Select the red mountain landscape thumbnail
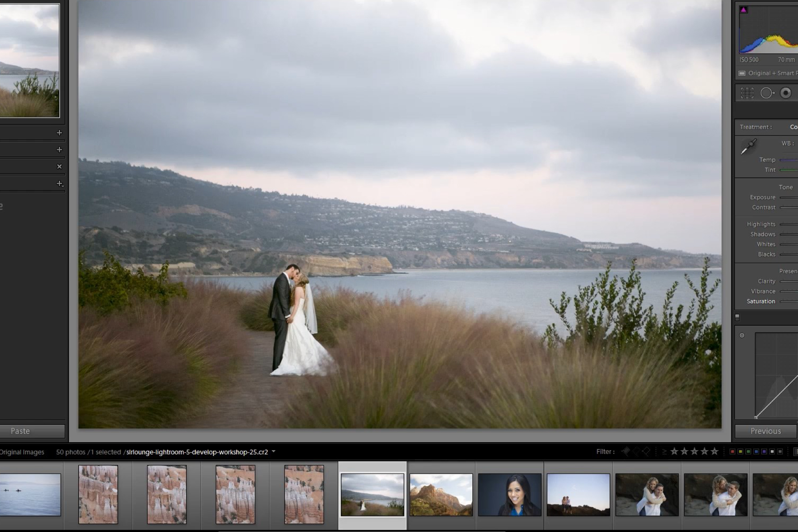The height and width of the screenshot is (532, 798). [441, 494]
